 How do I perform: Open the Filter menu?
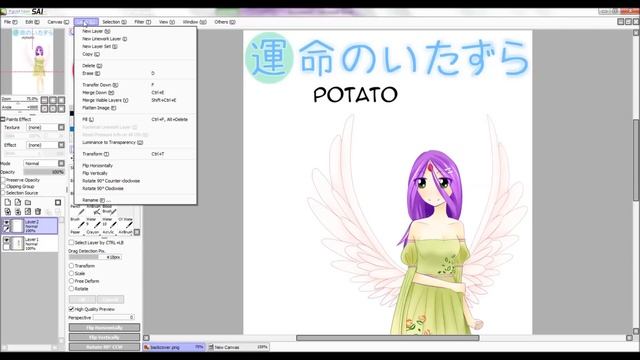142,22
